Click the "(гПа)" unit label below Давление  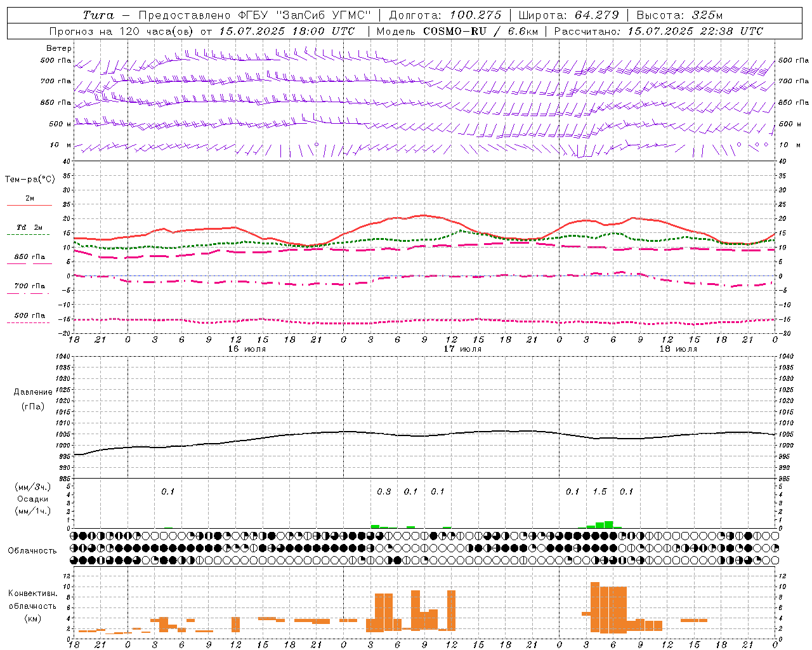pyautogui.click(x=33, y=406)
